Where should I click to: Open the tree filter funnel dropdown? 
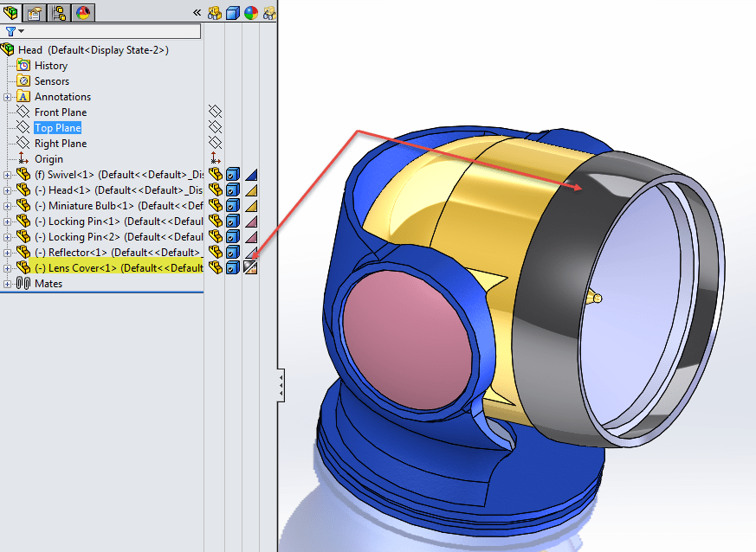point(15,31)
